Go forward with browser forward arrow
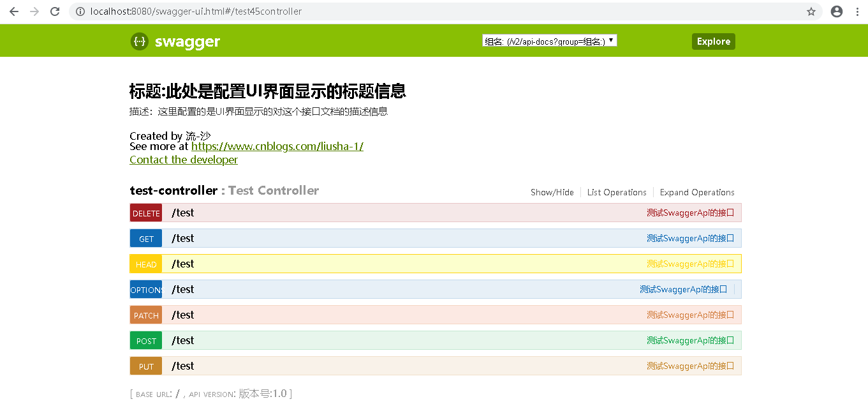 click(34, 11)
